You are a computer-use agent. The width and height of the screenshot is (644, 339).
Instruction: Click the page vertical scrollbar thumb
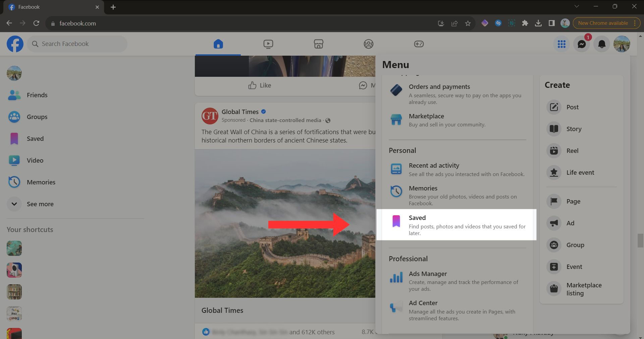(640, 240)
